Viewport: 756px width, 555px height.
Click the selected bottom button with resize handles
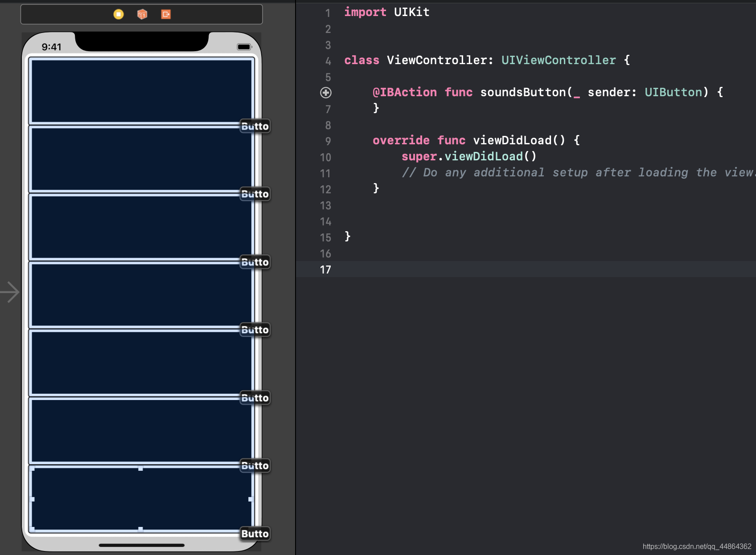pos(142,498)
